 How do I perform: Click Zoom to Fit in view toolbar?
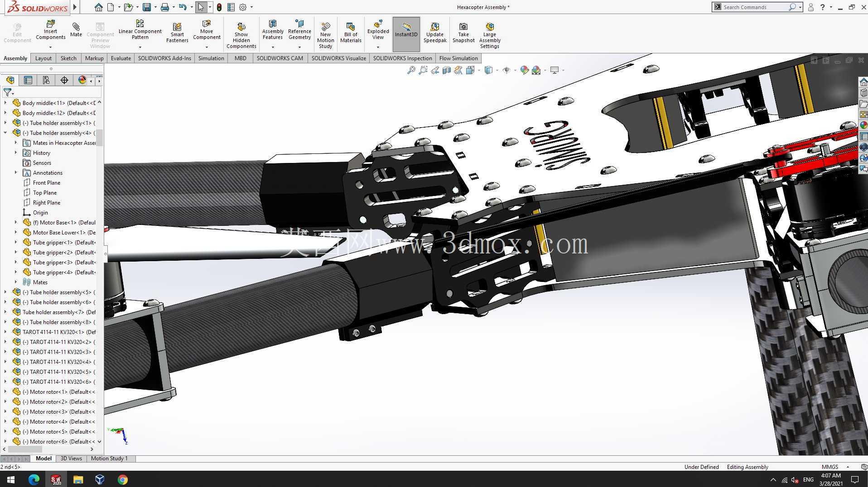click(x=411, y=70)
